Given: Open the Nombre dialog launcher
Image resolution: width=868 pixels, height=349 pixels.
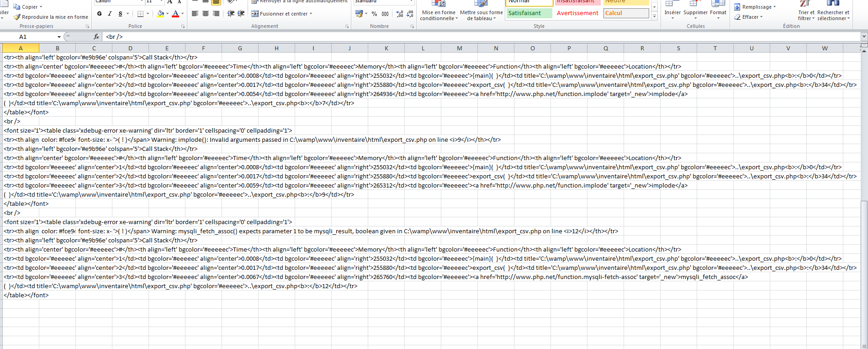Looking at the screenshot, I should (x=412, y=27).
